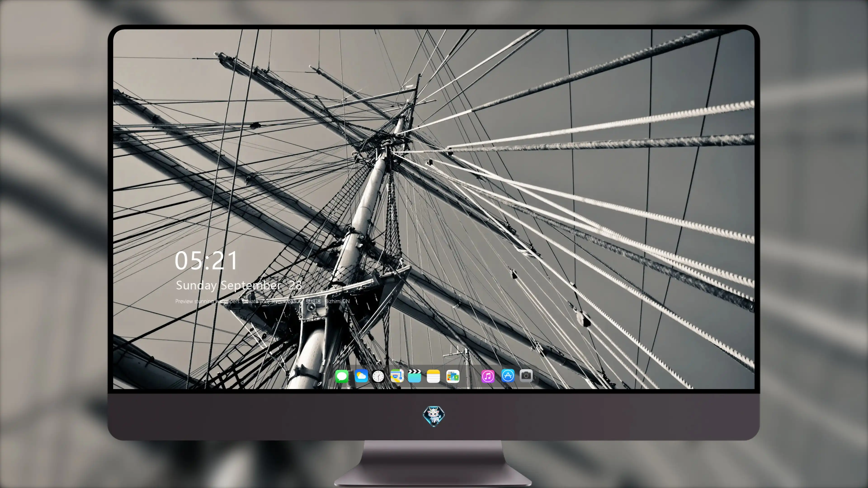This screenshot has height=488, width=868.
Task: Launch the Videos clapperboard app in the dock
Action: (415, 376)
